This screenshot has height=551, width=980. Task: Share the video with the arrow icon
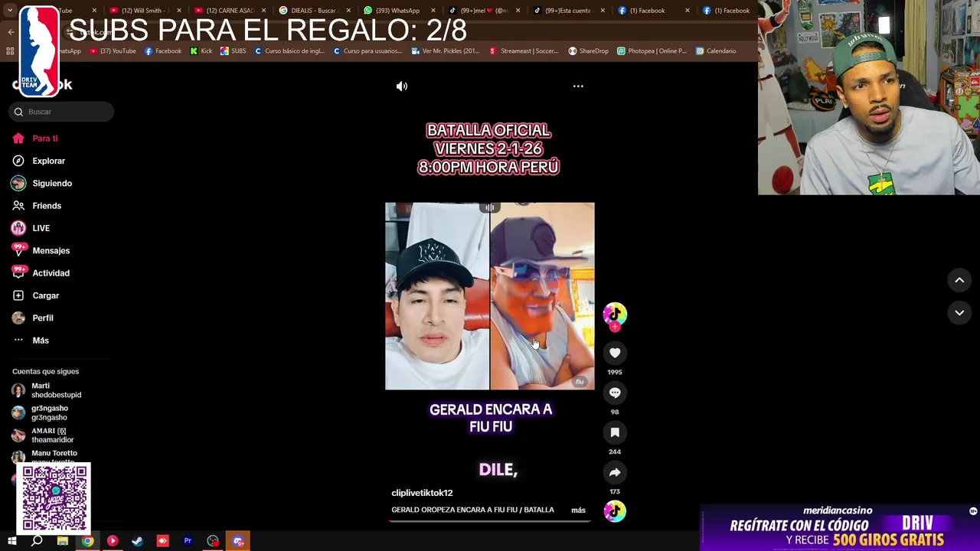615,472
